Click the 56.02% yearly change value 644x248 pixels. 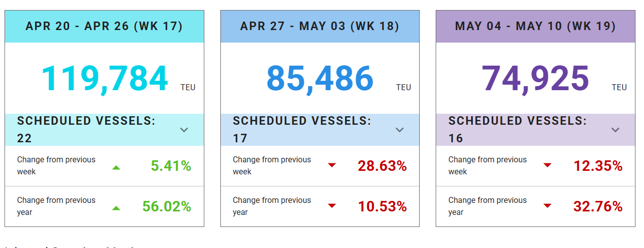coord(167,206)
